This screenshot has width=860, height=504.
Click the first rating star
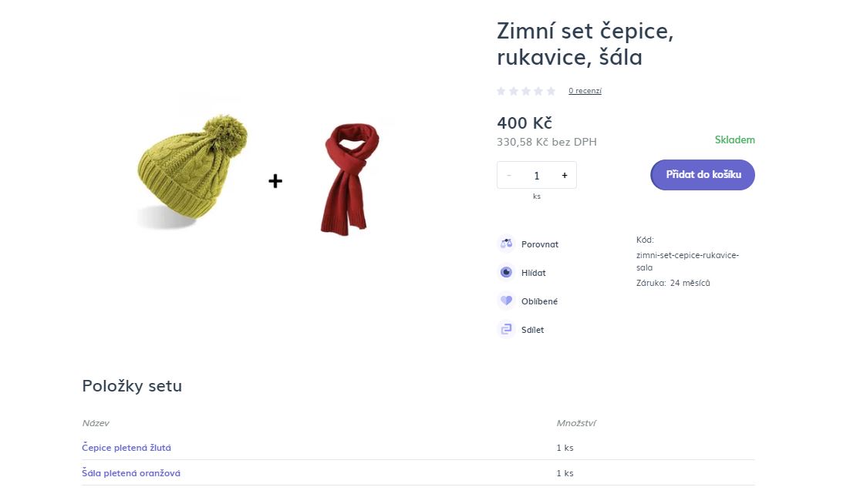point(501,91)
